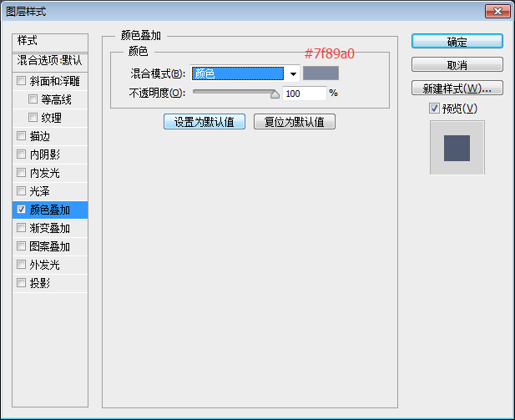Image resolution: width=515 pixels, height=420 pixels.
Task: Select the 图案叠加 style label
Action: (49, 246)
